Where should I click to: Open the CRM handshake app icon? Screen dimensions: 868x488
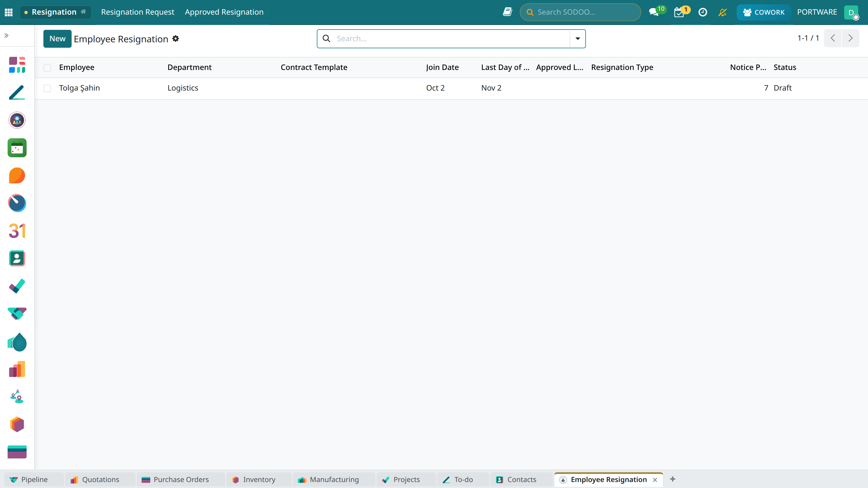(x=17, y=314)
